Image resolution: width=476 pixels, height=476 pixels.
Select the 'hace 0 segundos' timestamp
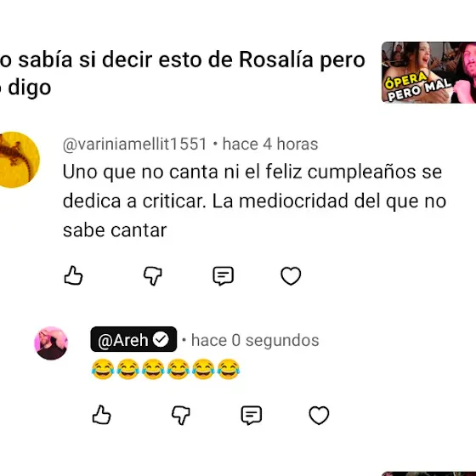(255, 340)
